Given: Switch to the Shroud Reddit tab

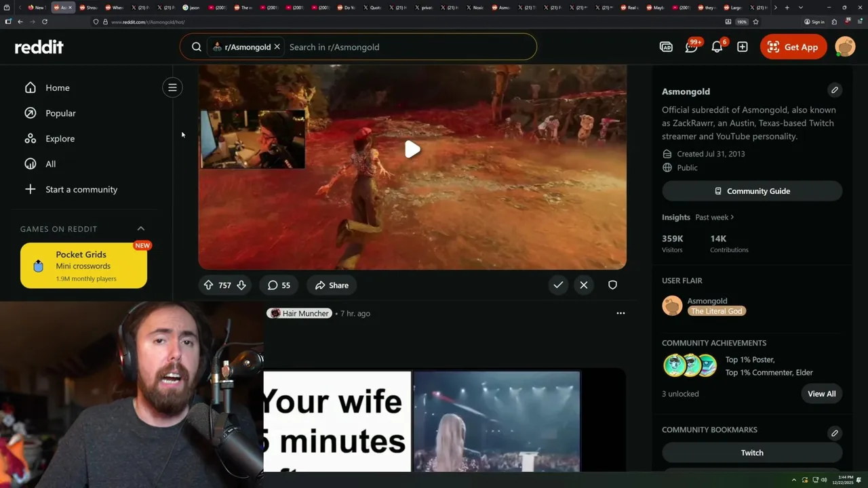Looking at the screenshot, I should click(x=87, y=7).
